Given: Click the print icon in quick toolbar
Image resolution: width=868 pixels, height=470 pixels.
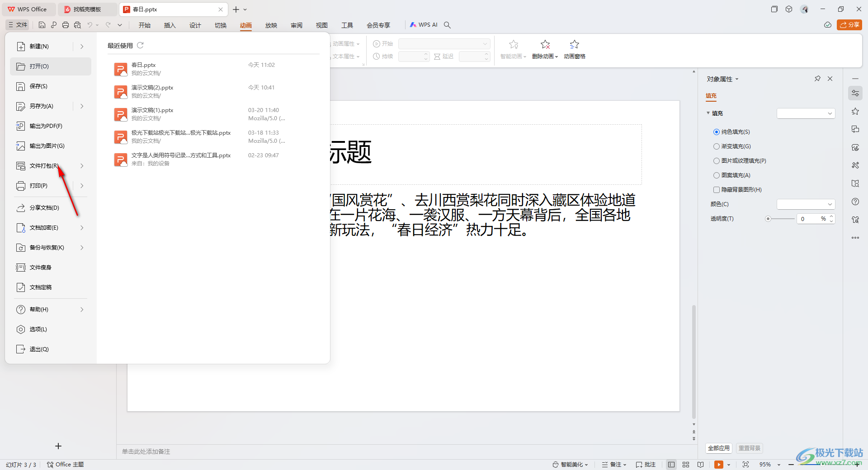Looking at the screenshot, I should click(66, 25).
